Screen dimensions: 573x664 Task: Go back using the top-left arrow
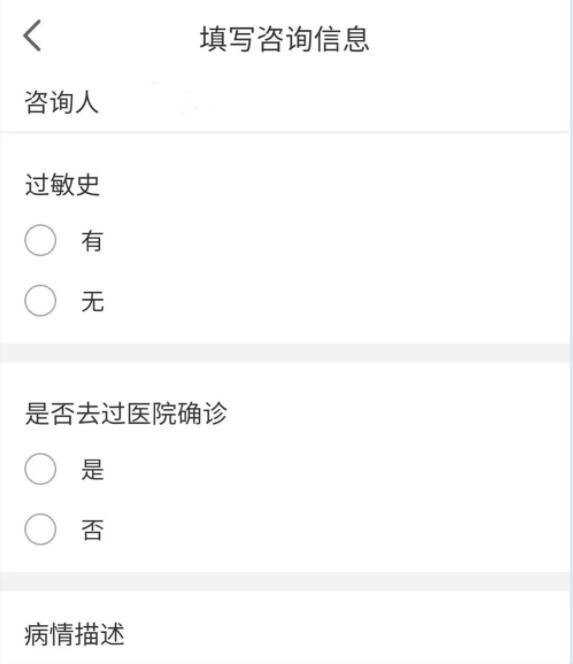(x=32, y=36)
